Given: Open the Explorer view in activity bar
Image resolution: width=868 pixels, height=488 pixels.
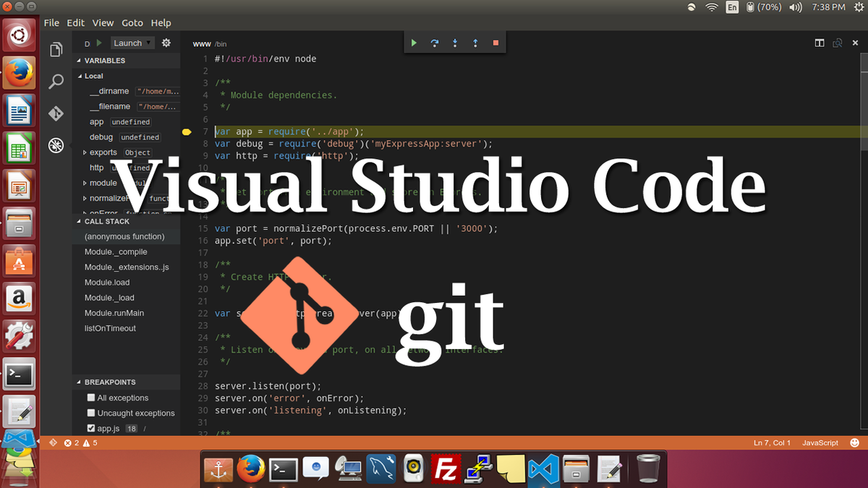Looking at the screenshot, I should 56,50.
